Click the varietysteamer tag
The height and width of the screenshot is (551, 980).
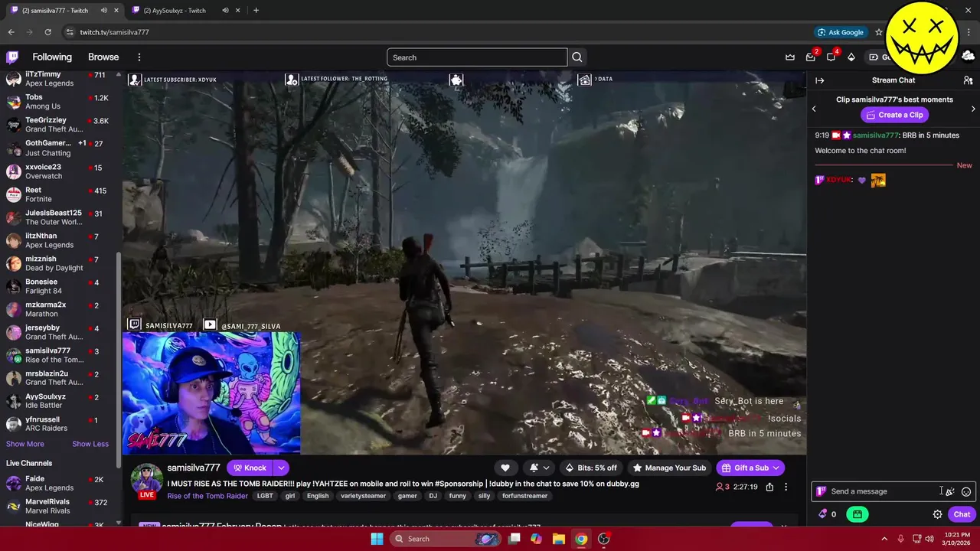[x=363, y=496]
